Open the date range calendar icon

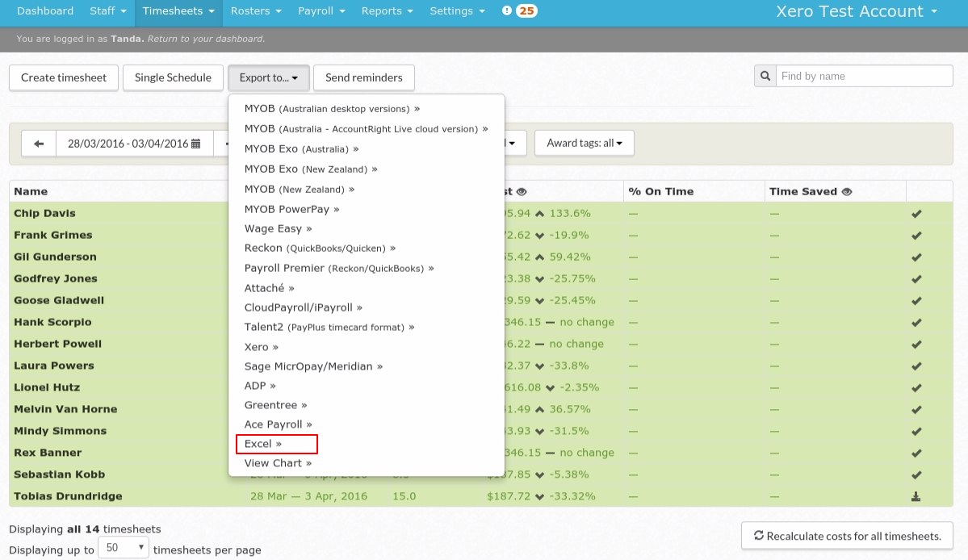(195, 143)
